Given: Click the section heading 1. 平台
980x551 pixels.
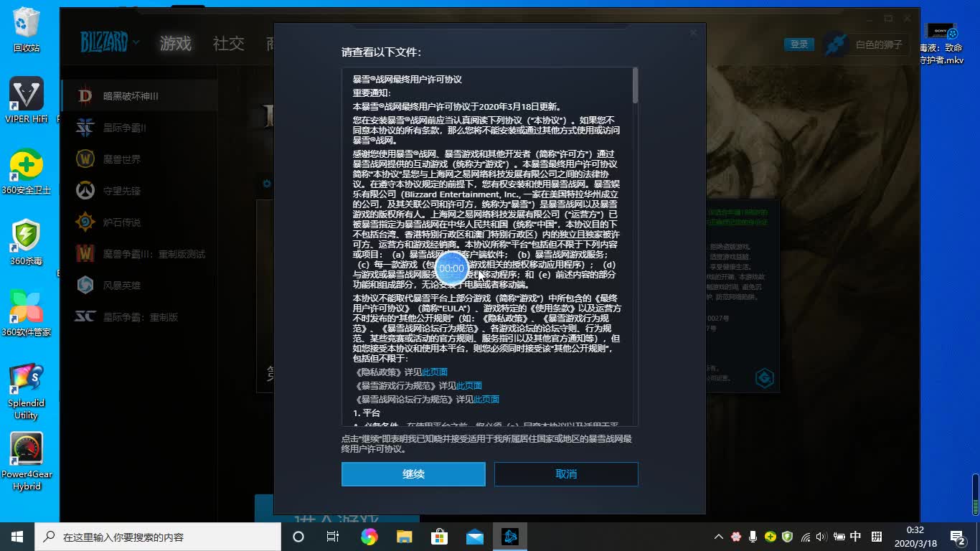Looking at the screenshot, I should (367, 413).
